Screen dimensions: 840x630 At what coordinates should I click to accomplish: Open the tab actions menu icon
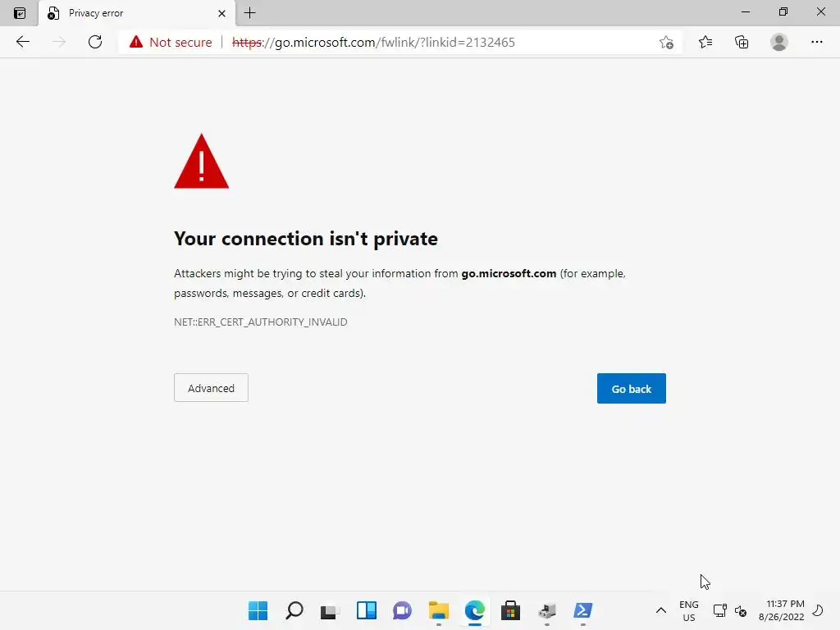pyautogui.click(x=20, y=13)
